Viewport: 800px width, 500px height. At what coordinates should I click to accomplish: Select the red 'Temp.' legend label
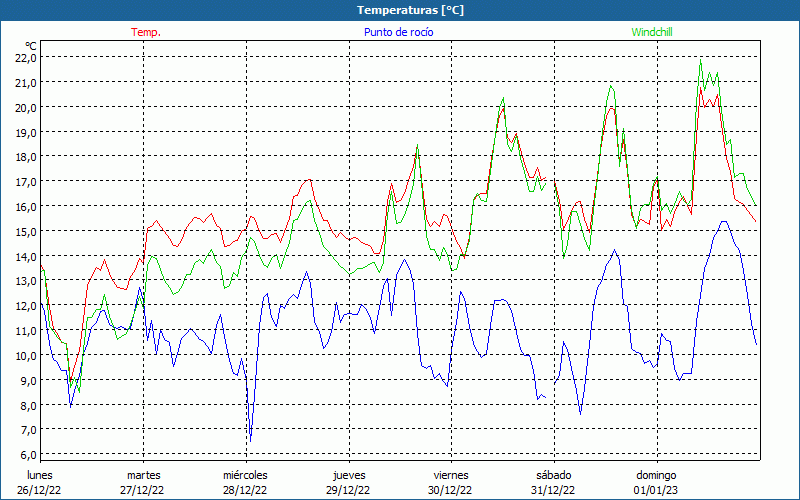click(x=146, y=32)
